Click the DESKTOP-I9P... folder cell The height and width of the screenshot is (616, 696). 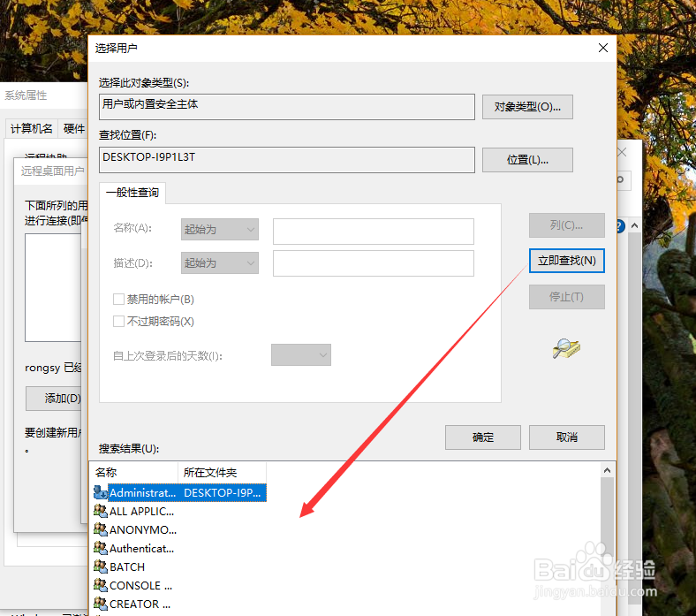click(x=223, y=492)
